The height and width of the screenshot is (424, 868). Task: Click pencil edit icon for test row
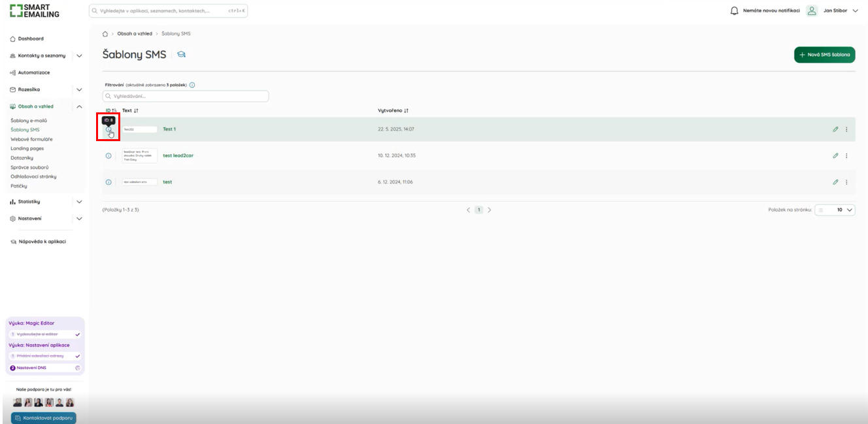coord(835,182)
